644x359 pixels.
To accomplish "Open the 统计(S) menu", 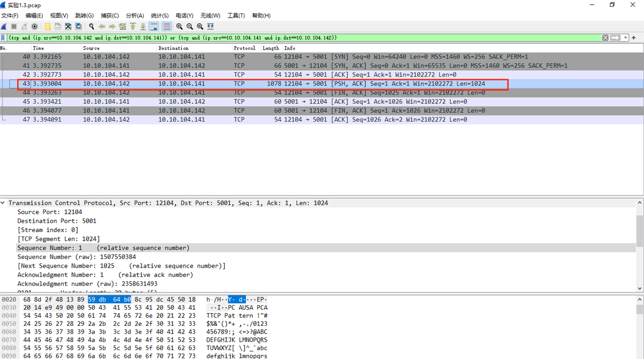I will (x=160, y=15).
